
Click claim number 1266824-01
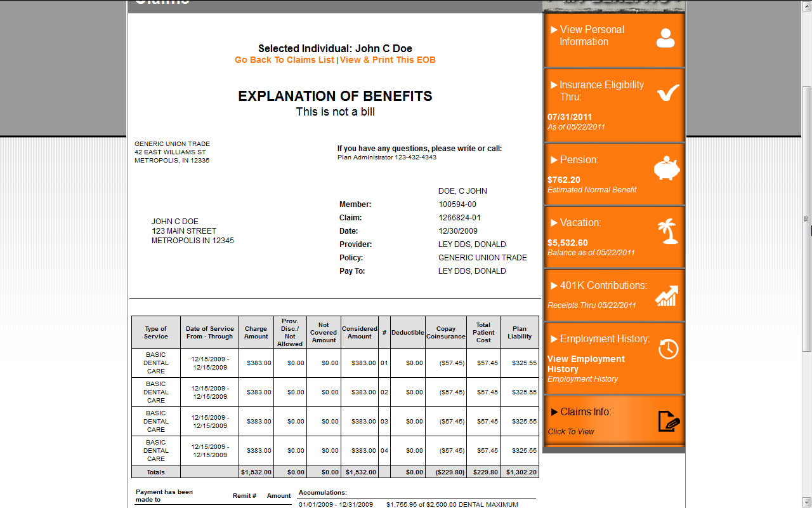click(460, 218)
